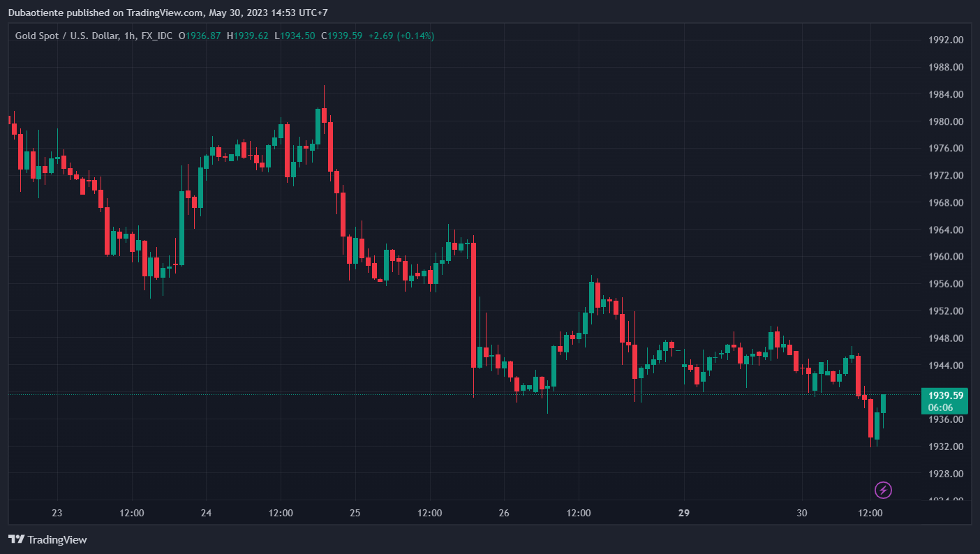Click the close value C1939.59 in legend

[341, 36]
